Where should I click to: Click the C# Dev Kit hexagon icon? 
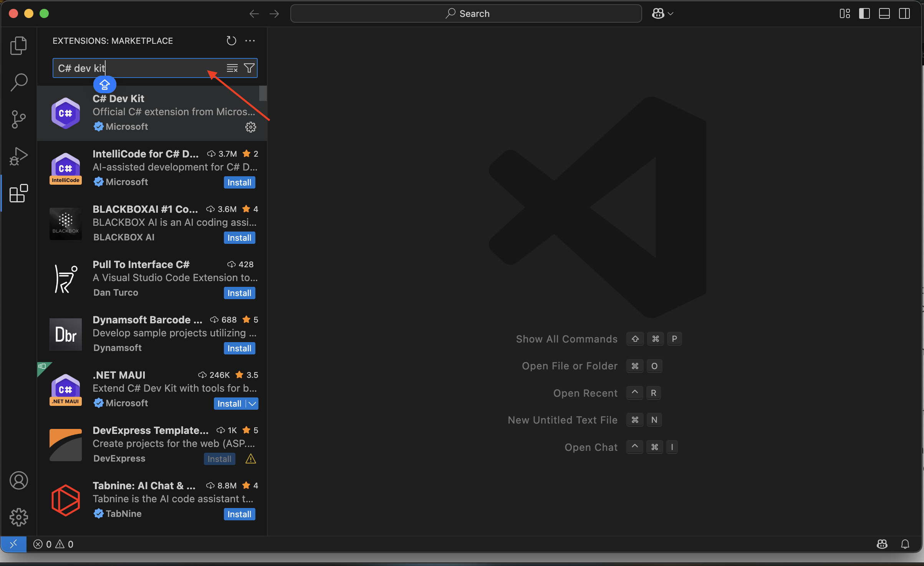[x=66, y=113]
